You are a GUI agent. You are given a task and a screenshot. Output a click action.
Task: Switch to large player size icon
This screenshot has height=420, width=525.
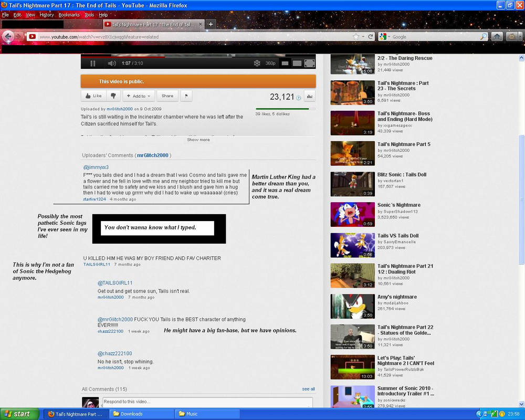click(297, 64)
